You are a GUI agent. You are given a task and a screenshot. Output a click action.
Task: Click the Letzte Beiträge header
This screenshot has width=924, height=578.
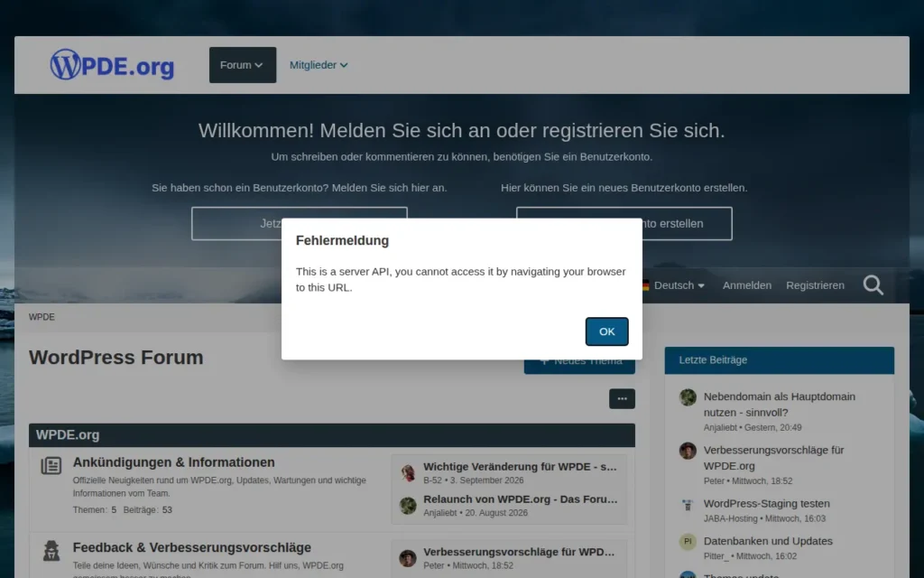(x=779, y=360)
